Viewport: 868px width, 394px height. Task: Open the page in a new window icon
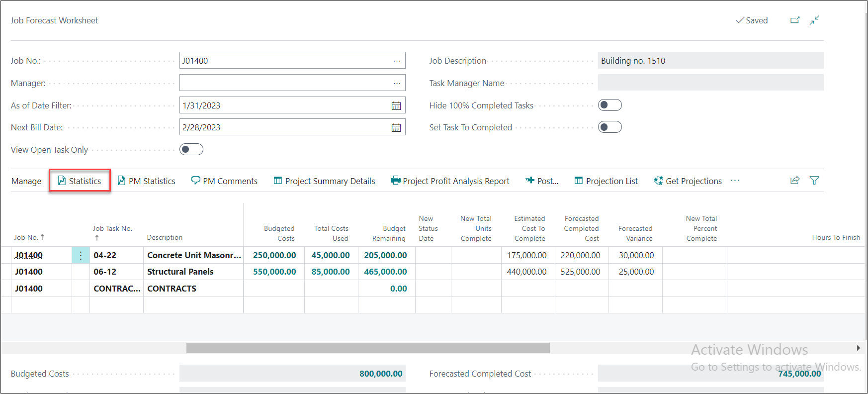click(x=795, y=20)
